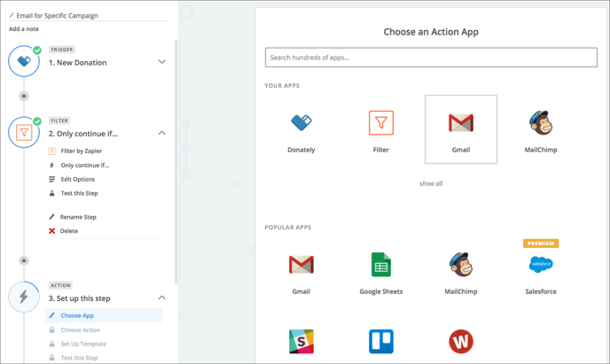The width and height of the screenshot is (610, 364).
Task: Add a step below New Donation trigger
Action: point(24,96)
